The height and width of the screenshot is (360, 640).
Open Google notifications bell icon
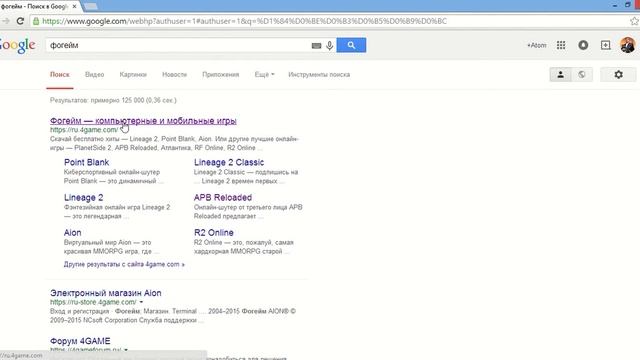click(x=583, y=45)
